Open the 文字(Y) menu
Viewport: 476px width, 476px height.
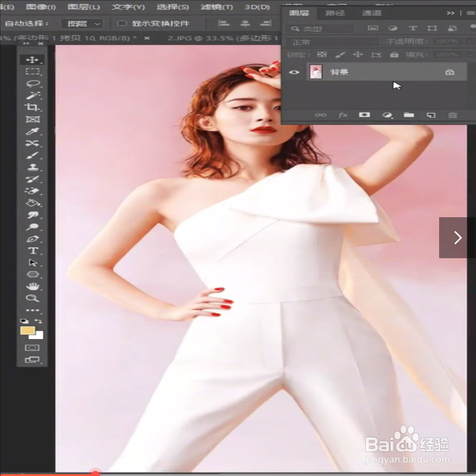click(128, 6)
